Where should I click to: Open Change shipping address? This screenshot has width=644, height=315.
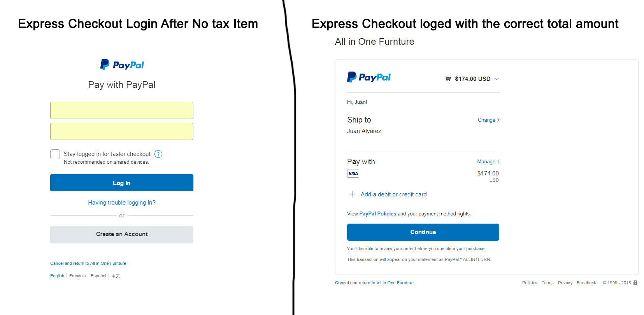tap(488, 120)
